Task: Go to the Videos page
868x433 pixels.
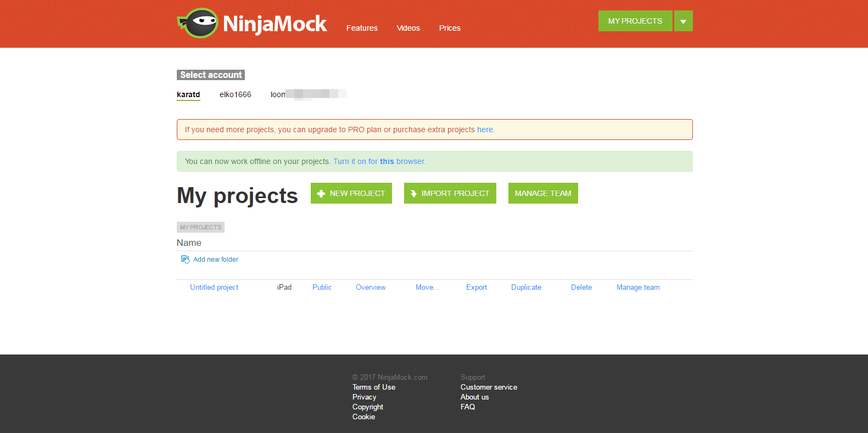Action: point(408,28)
